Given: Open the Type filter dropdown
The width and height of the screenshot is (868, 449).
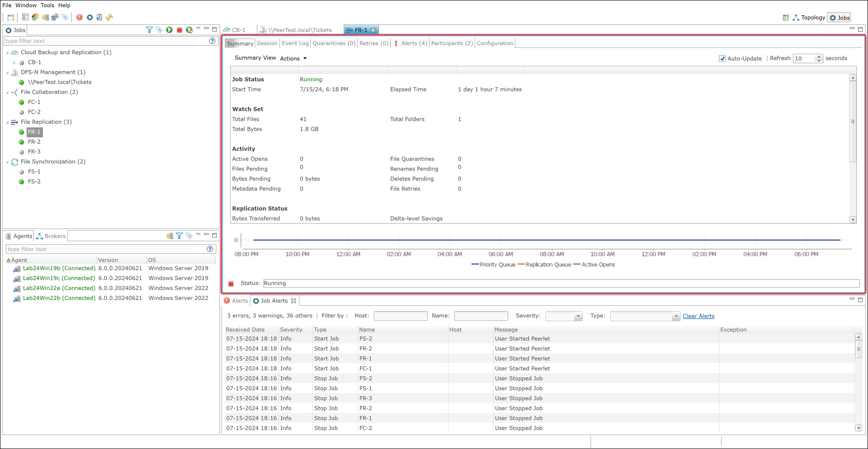Looking at the screenshot, I should coord(676,316).
